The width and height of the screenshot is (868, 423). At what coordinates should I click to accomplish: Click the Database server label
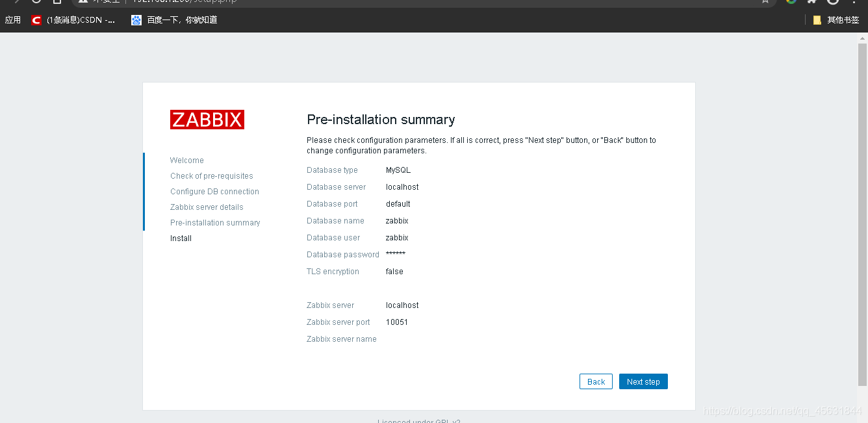(336, 187)
